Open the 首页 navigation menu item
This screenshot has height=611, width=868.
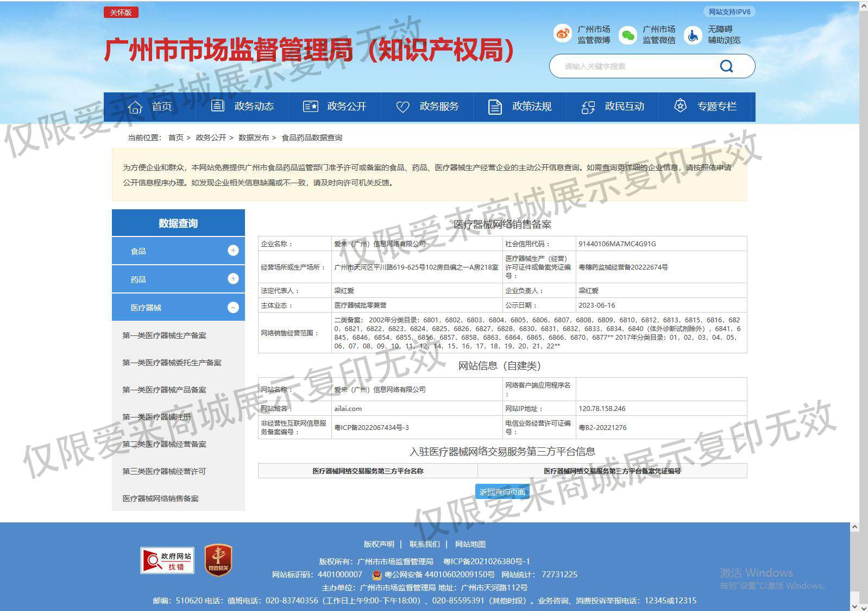point(150,107)
